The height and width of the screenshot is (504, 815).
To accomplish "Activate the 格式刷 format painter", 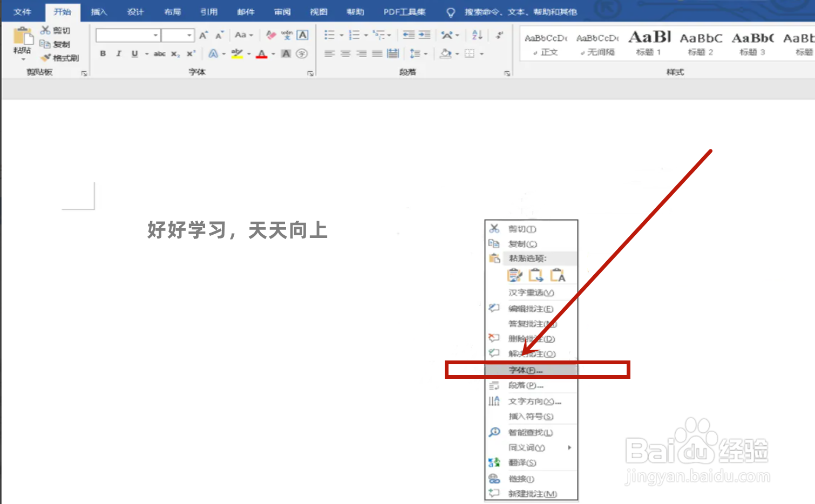I will (x=60, y=58).
